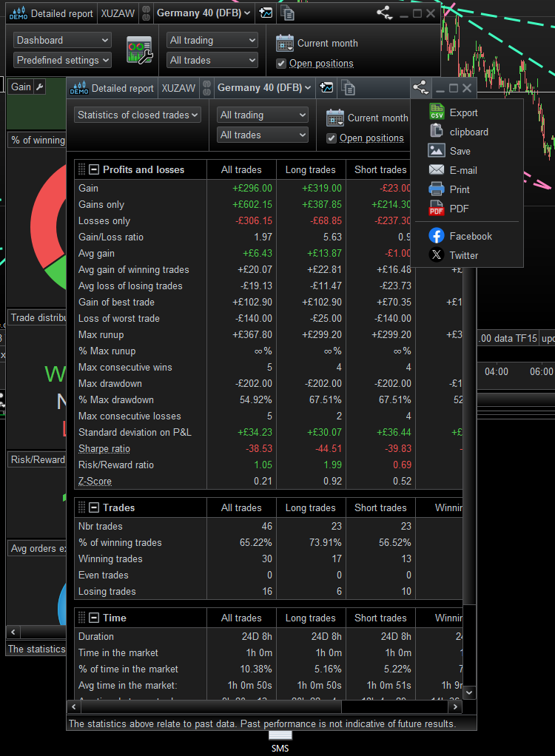Open All trading dropdown in front window
The height and width of the screenshot is (756, 555).
click(262, 115)
